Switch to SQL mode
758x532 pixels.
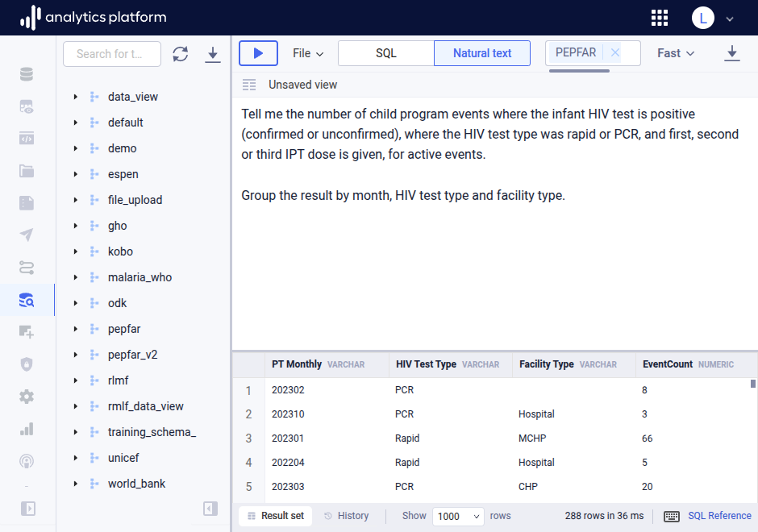pyautogui.click(x=385, y=53)
